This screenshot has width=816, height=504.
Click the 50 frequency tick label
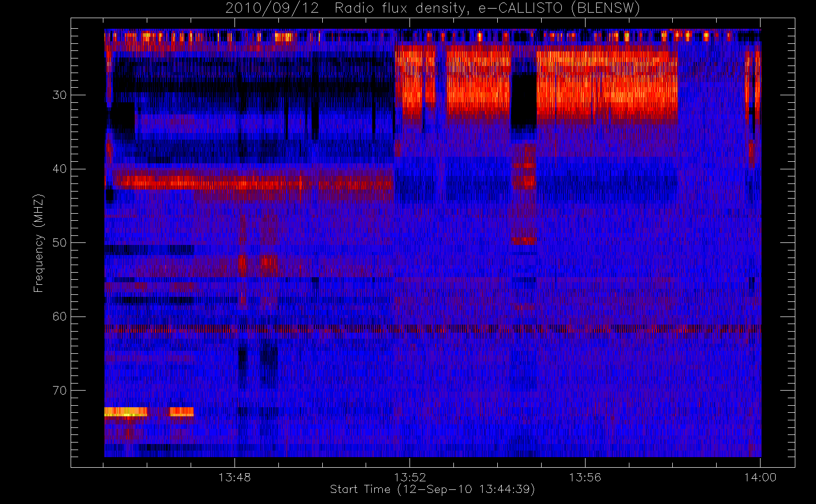point(60,242)
